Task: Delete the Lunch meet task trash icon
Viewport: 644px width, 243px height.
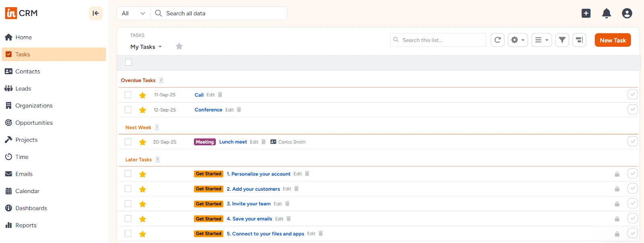Action: pyautogui.click(x=264, y=142)
